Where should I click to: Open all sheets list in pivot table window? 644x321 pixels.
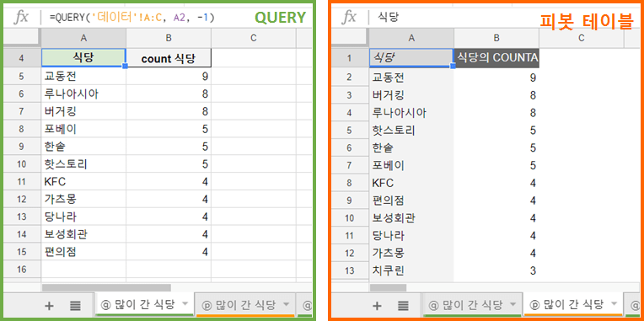[x=403, y=305]
